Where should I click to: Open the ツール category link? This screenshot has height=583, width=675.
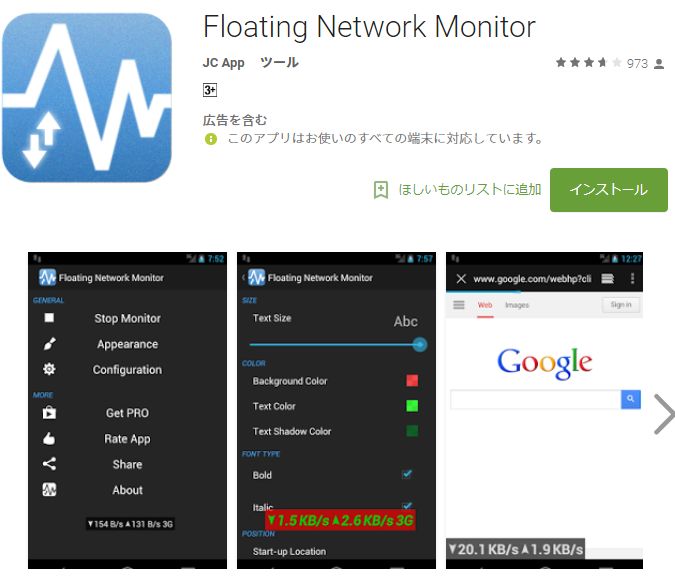(279, 63)
